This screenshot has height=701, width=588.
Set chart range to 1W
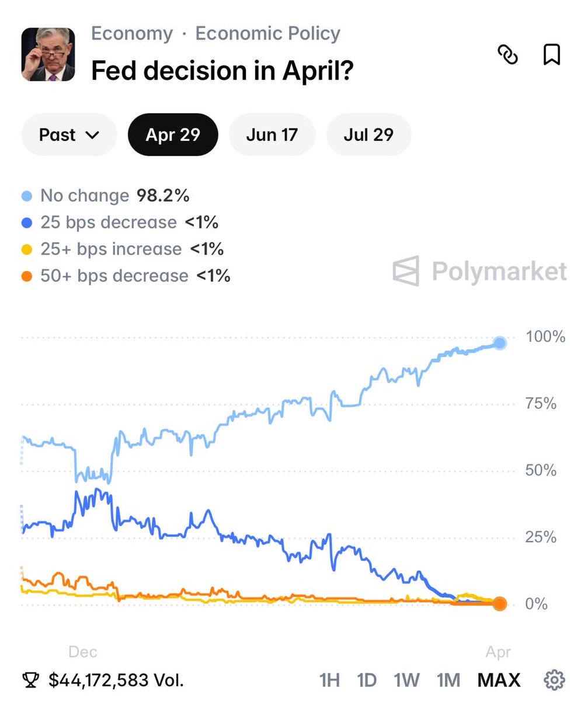click(406, 680)
